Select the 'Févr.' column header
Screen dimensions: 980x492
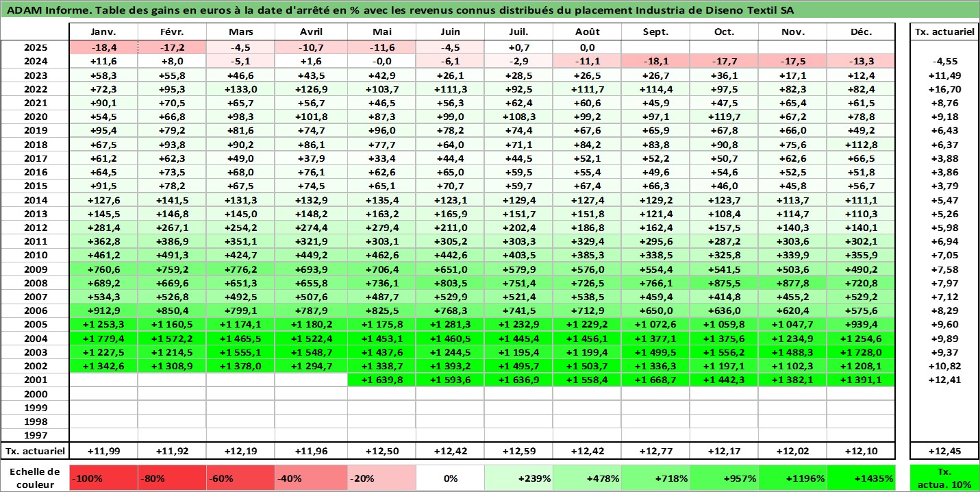pyautogui.click(x=173, y=32)
